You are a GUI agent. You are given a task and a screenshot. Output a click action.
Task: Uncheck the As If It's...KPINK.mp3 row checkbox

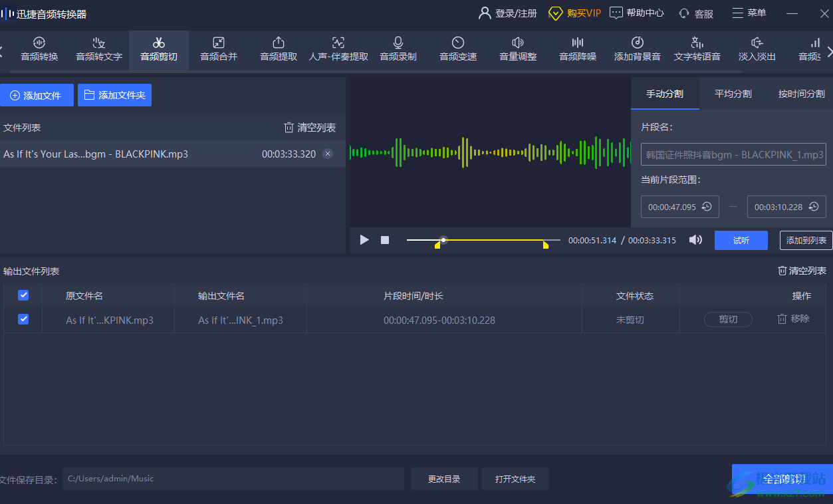point(23,319)
